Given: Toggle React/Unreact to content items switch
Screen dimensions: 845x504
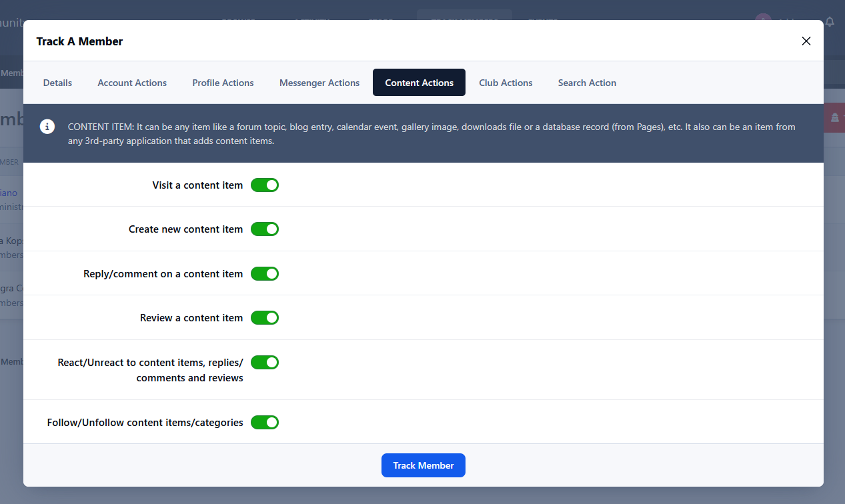Looking at the screenshot, I should pos(265,363).
